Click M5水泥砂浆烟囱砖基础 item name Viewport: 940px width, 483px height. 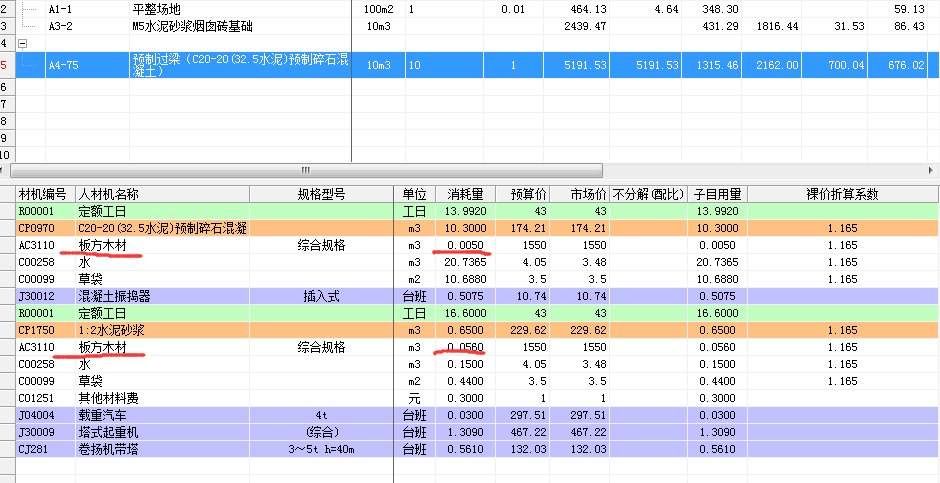192,26
